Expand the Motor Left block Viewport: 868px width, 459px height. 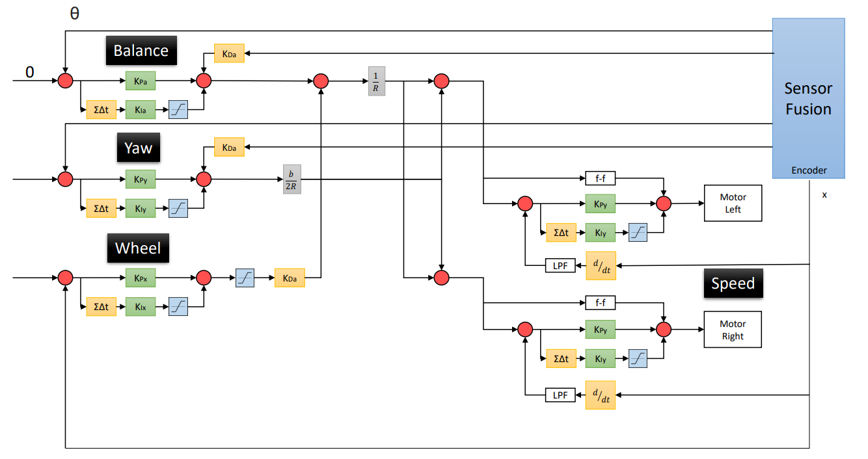point(733,203)
